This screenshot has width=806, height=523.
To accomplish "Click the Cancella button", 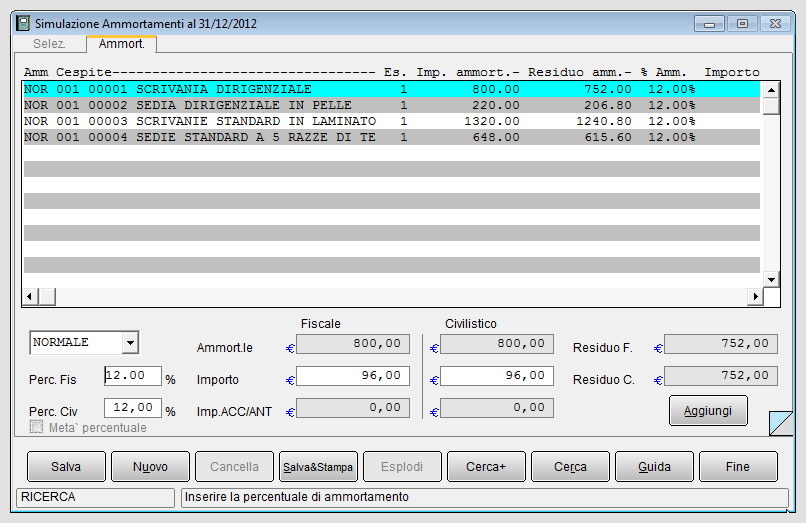I will (x=234, y=466).
